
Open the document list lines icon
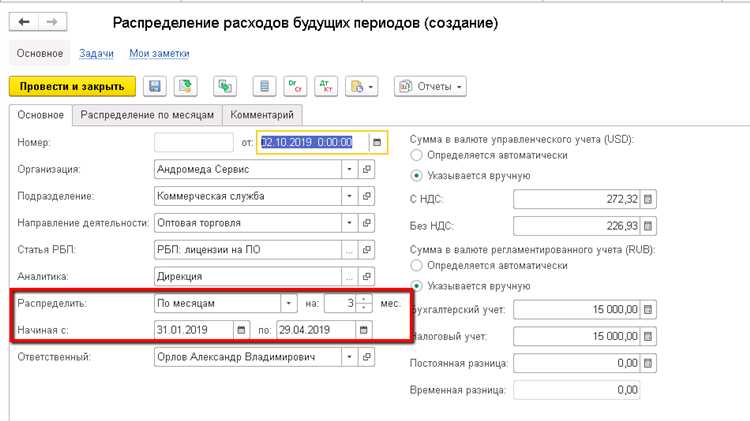[x=264, y=87]
